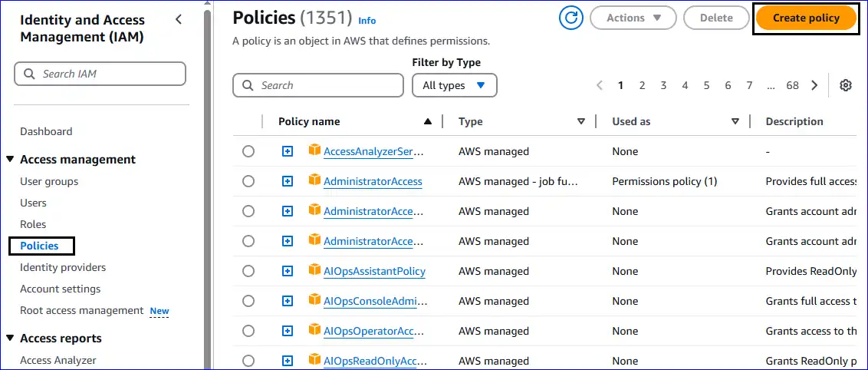Click the sidebar vertical scrollbar
868x370 pixels.
click(207, 188)
